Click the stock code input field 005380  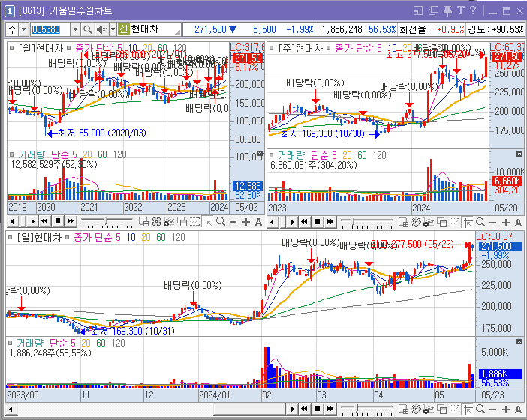(50, 29)
